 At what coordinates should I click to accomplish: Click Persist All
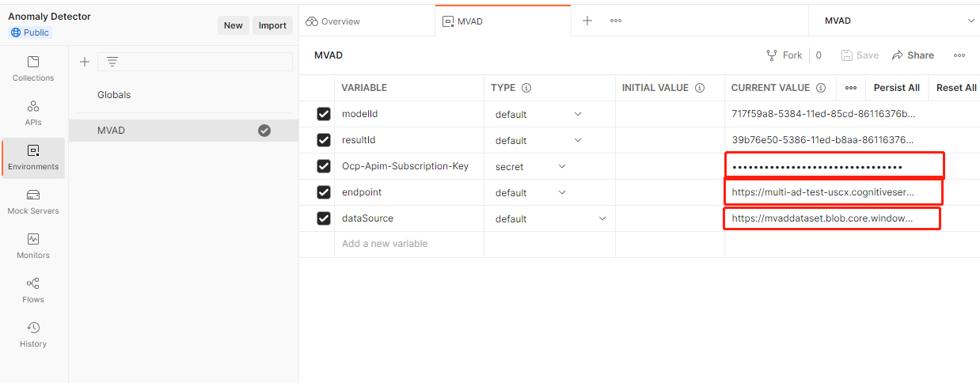896,88
